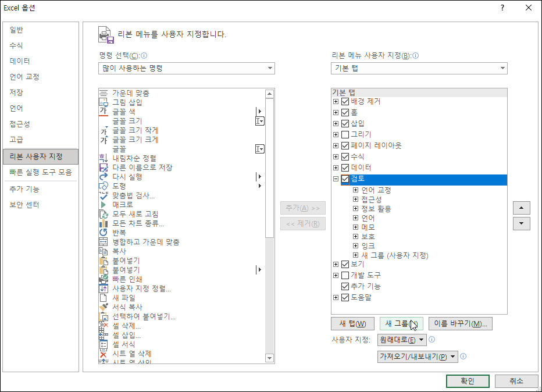
Task: Uncheck the 데이터 tab checkbox
Action: pyautogui.click(x=345, y=168)
